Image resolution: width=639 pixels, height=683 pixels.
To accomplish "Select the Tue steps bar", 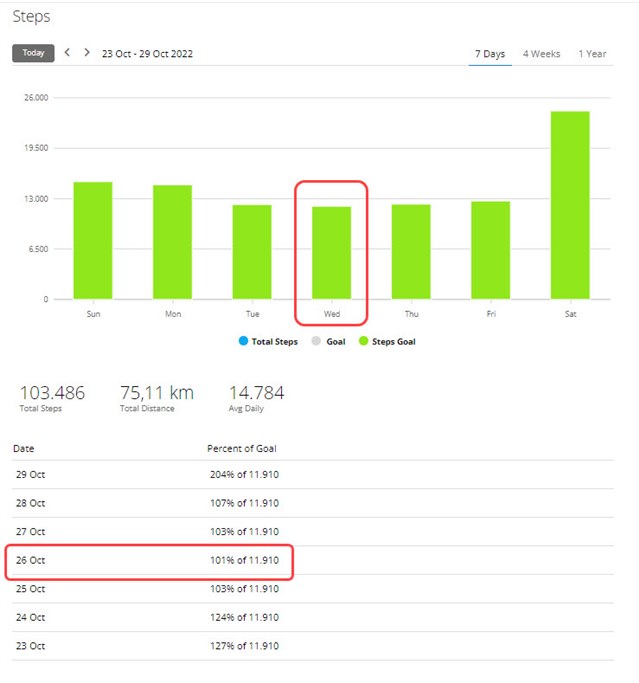I will [x=252, y=252].
